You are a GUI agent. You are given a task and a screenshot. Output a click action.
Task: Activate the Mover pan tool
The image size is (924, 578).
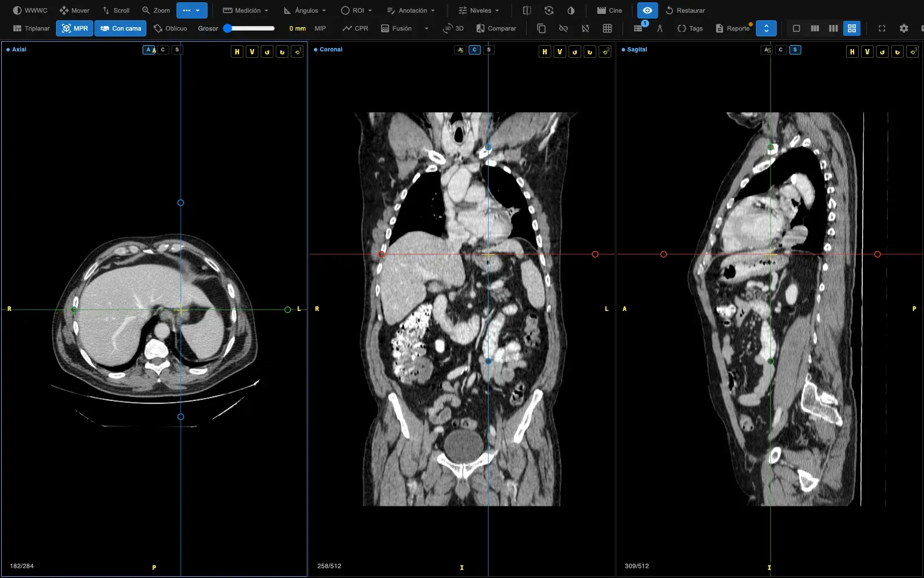74,10
